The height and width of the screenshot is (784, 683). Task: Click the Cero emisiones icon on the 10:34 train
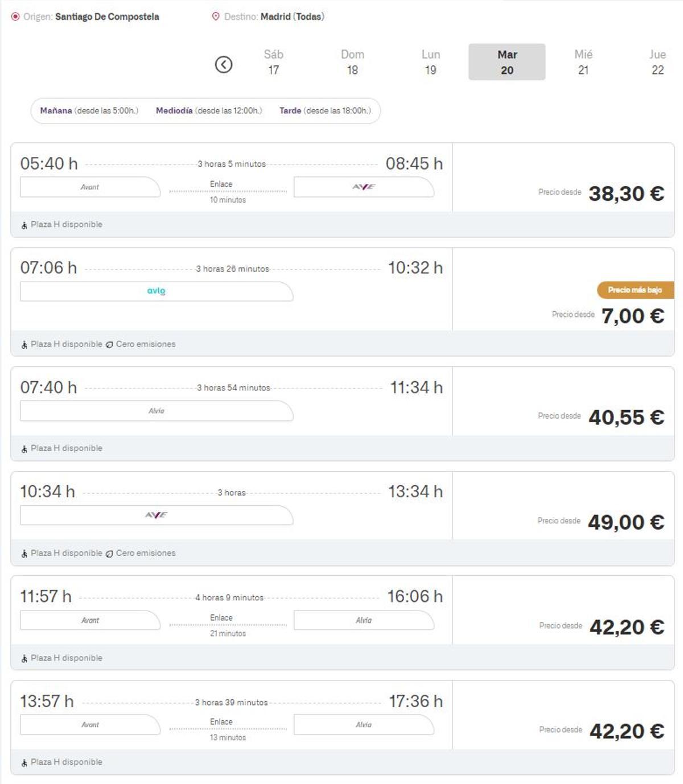pyautogui.click(x=108, y=552)
